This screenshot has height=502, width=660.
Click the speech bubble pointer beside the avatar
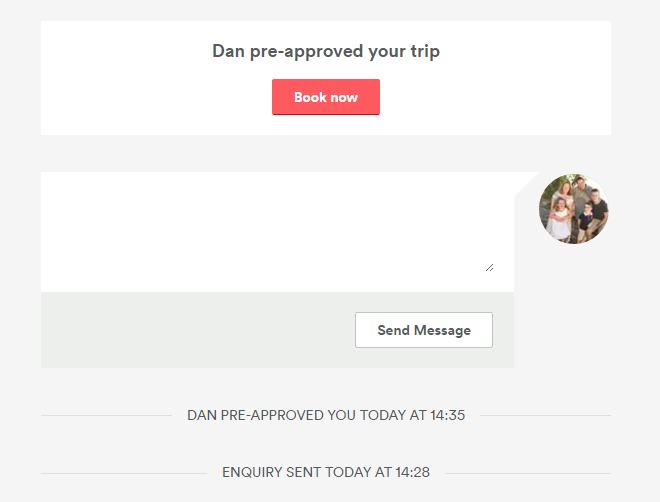[524, 185]
